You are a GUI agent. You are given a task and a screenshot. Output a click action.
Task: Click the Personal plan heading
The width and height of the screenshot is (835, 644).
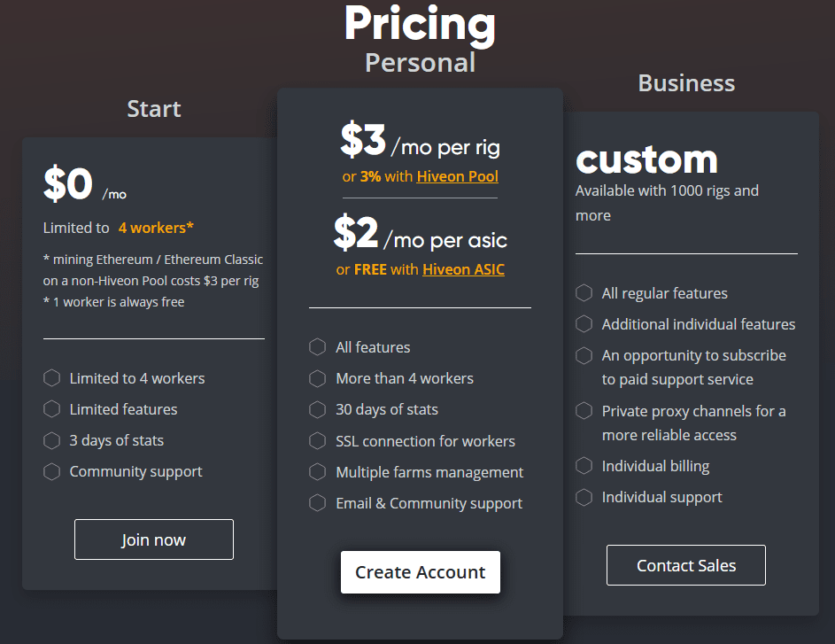point(420,63)
